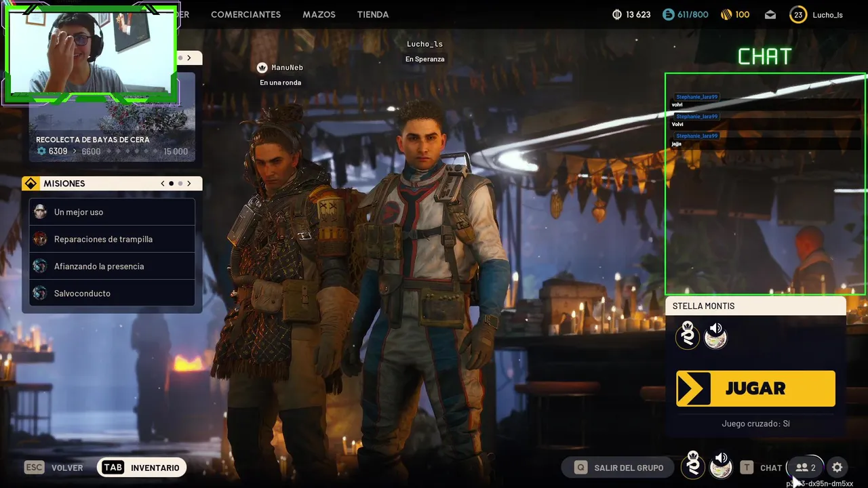This screenshot has height=488, width=868.
Task: Click the streamer webcam overlay
Action: point(91,54)
